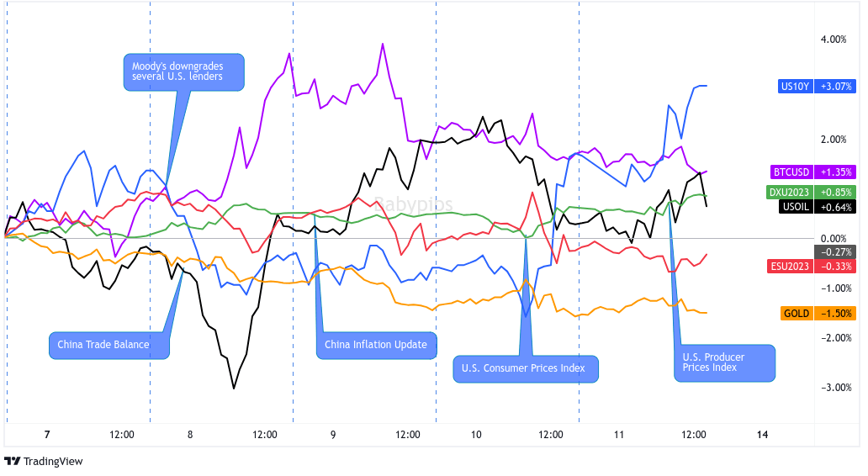Click the China Inflation Update callout
The height and width of the screenshot is (476, 868).
[376, 345]
